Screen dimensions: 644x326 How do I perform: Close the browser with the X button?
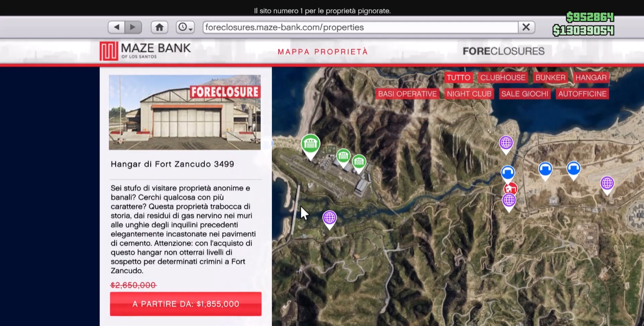(526, 27)
